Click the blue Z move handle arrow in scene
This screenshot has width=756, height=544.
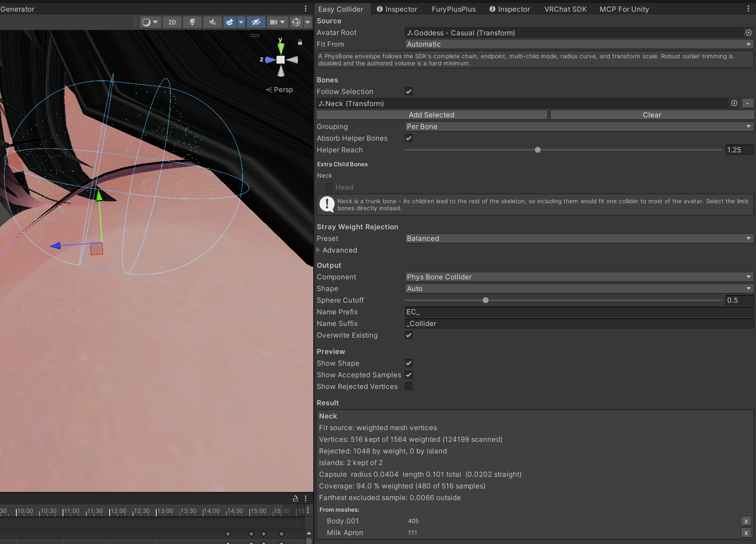coord(56,246)
